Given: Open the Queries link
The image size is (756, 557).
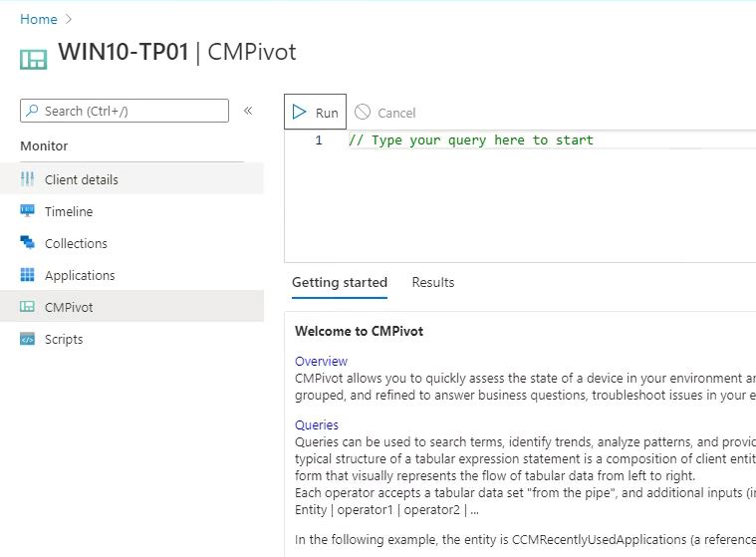Looking at the screenshot, I should click(317, 424).
